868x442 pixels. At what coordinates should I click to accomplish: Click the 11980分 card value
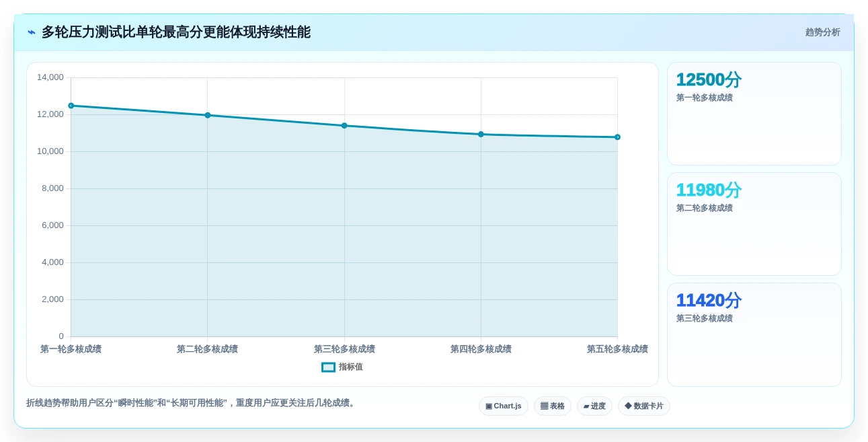click(709, 190)
